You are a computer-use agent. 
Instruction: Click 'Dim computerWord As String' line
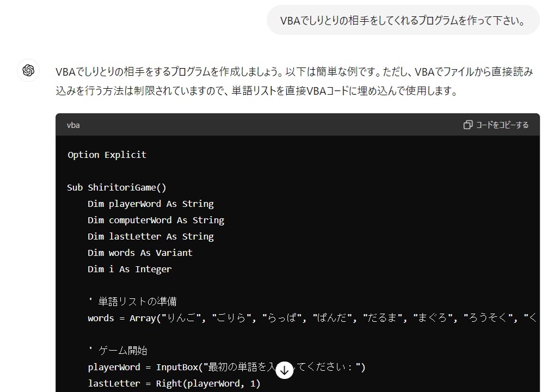156,220
